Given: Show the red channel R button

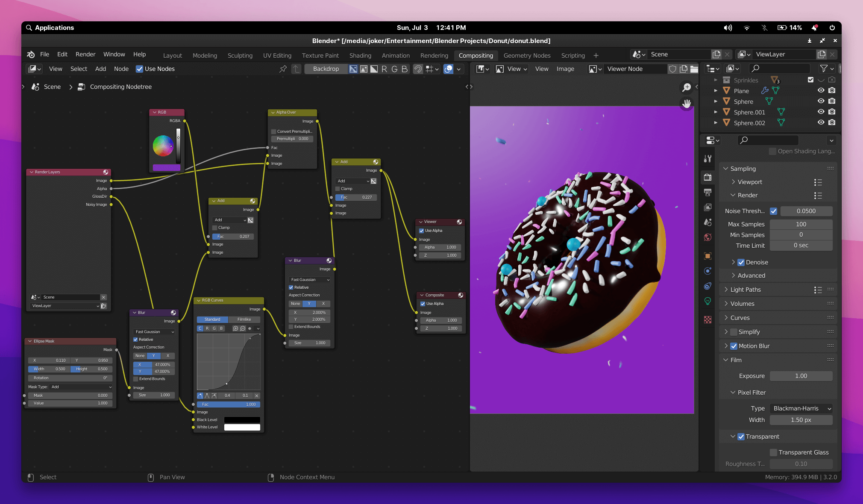Looking at the screenshot, I should [384, 69].
